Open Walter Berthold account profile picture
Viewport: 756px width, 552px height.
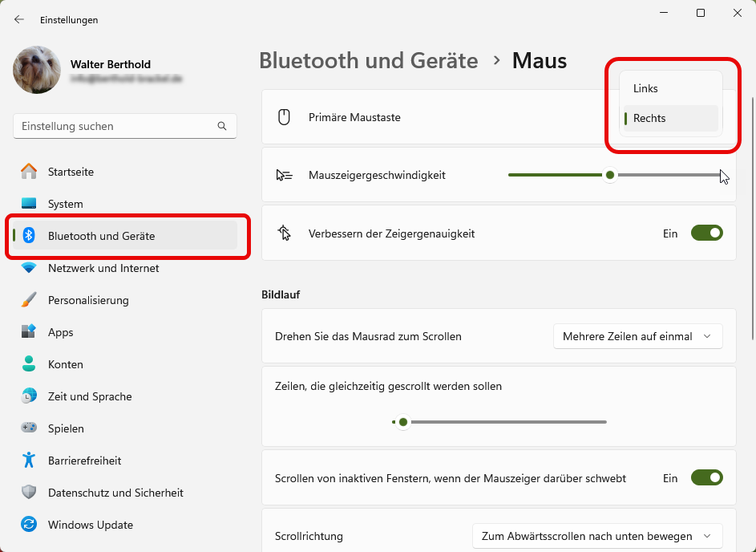tap(37, 70)
